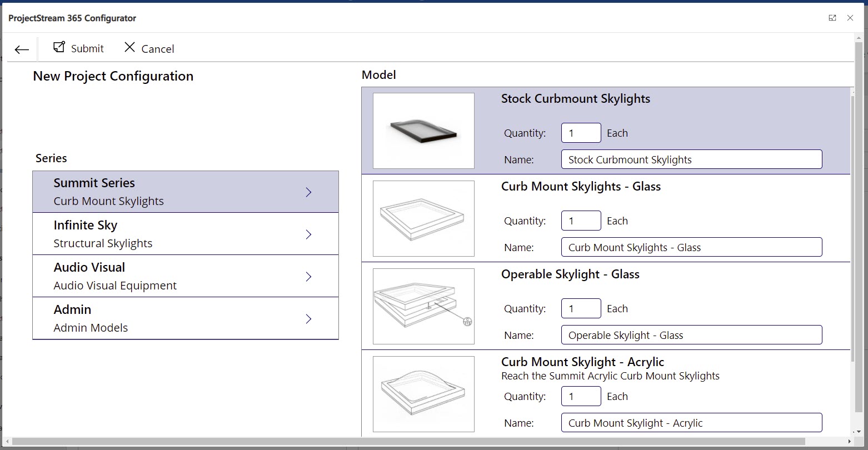Click the Cancel button
This screenshot has height=450, width=868.
point(149,48)
